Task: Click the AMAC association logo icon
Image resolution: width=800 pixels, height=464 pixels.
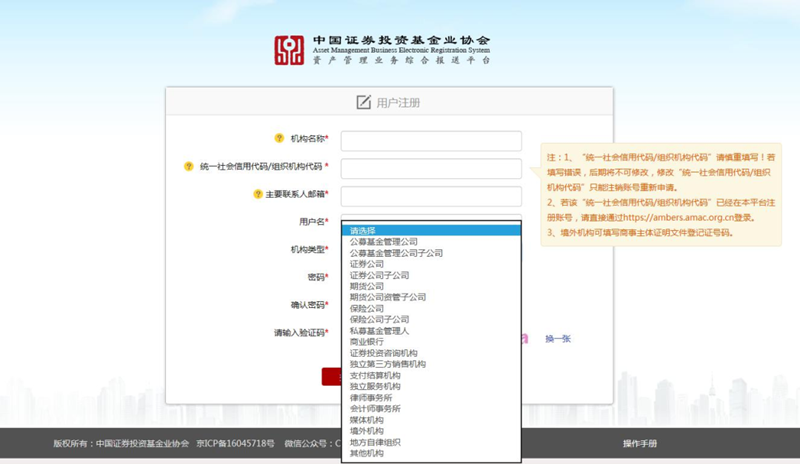Action: [x=289, y=50]
